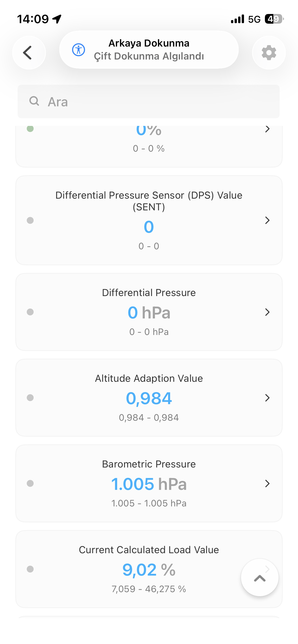
Task: Open the settings gear
Action: pyautogui.click(x=269, y=53)
